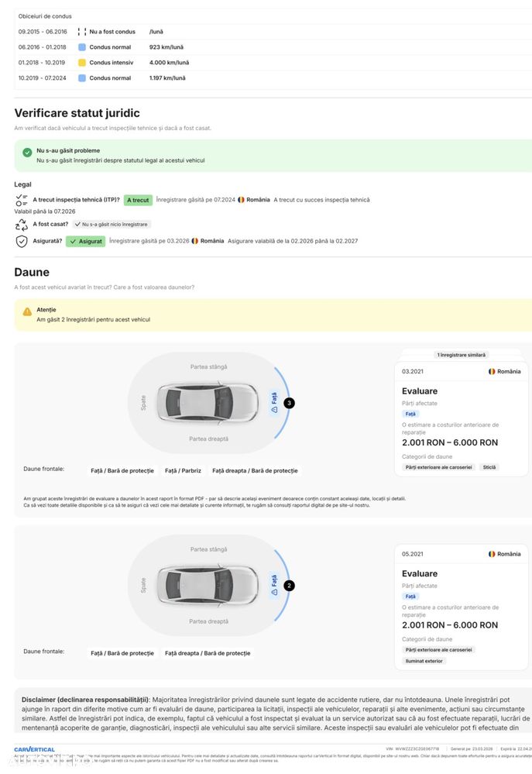Select 'Iluminat exterior' category tag in 05.2021 card
The width and height of the screenshot is (532, 774).
424,661
